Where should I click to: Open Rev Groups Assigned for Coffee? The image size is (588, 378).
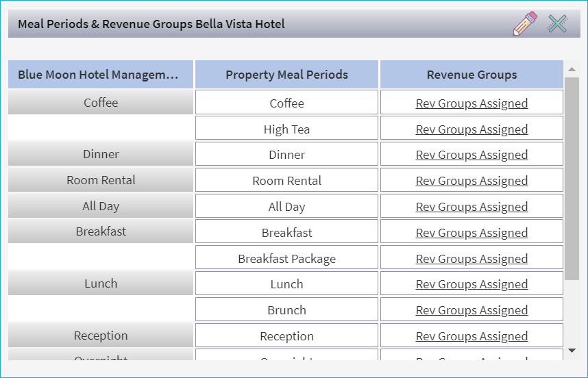pyautogui.click(x=471, y=103)
